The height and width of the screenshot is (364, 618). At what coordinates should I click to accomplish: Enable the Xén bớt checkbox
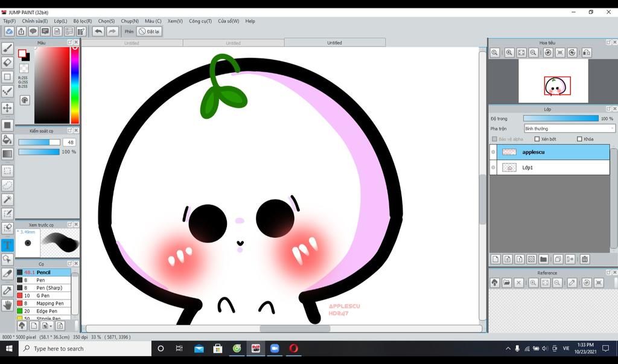[x=537, y=139]
